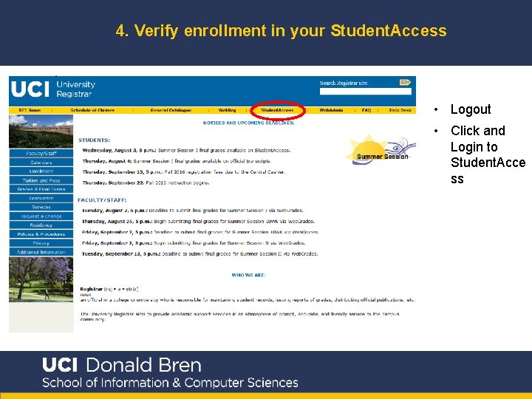Click 'Click and Login to StudentAccess' bullet
The height and width of the screenshot is (399, 532).
pos(488,154)
